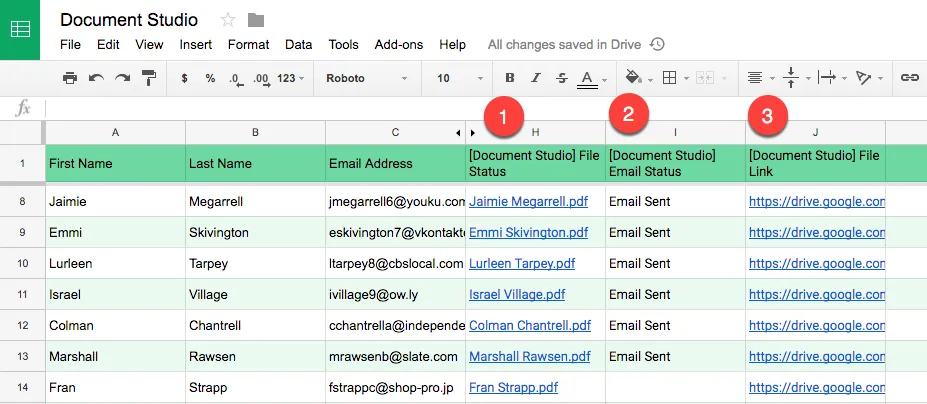Select the Skivington last name cell
This screenshot has height=404, width=927.
click(255, 232)
